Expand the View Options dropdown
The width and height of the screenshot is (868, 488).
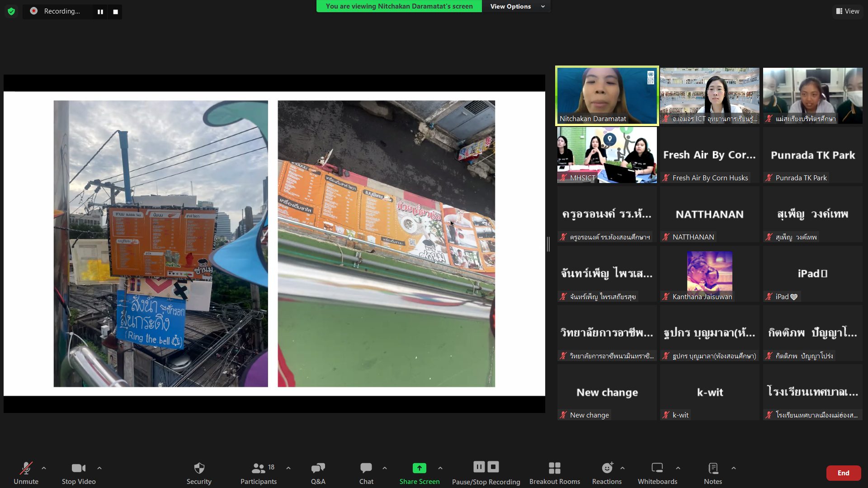pyautogui.click(x=517, y=6)
